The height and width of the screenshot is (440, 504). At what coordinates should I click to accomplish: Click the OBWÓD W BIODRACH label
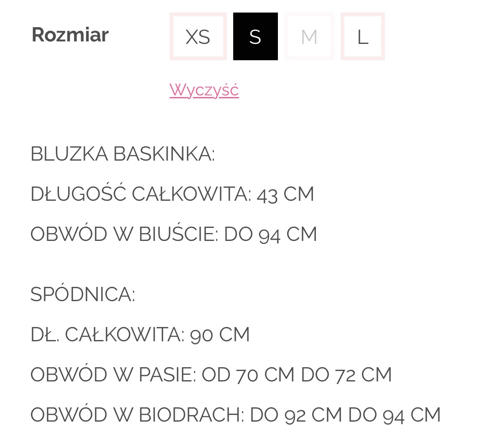[x=137, y=415]
